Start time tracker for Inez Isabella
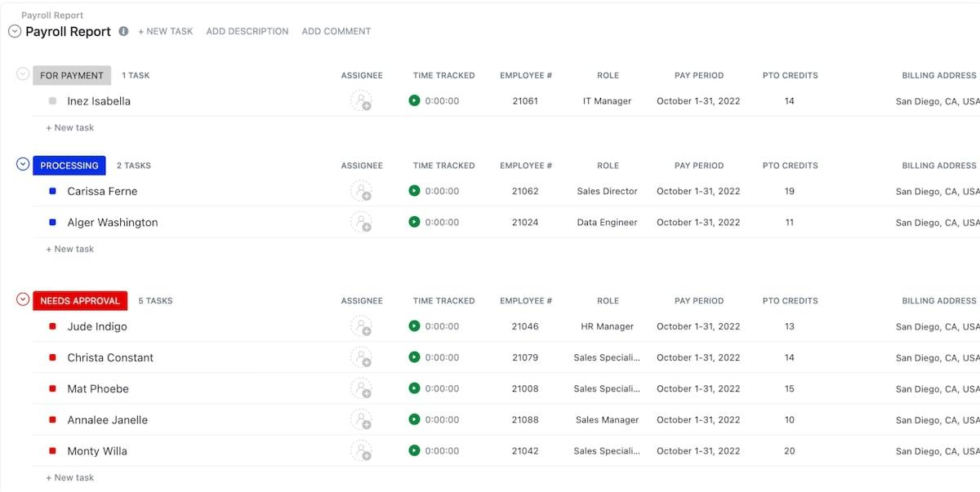 click(414, 101)
